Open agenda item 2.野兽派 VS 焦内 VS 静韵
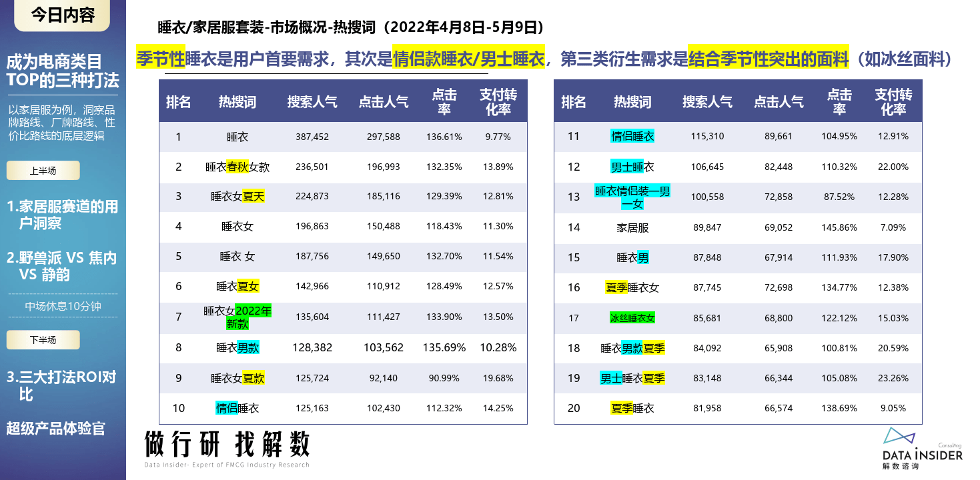 tap(63, 266)
